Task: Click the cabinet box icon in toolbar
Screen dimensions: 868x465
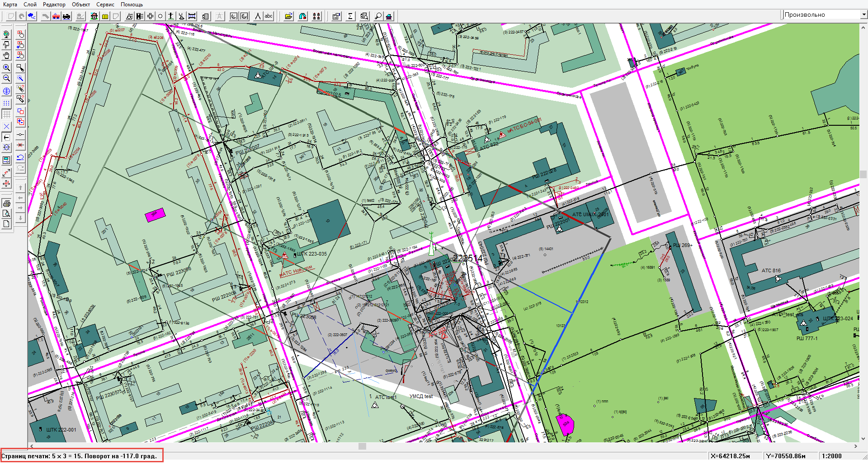Action: tap(205, 16)
